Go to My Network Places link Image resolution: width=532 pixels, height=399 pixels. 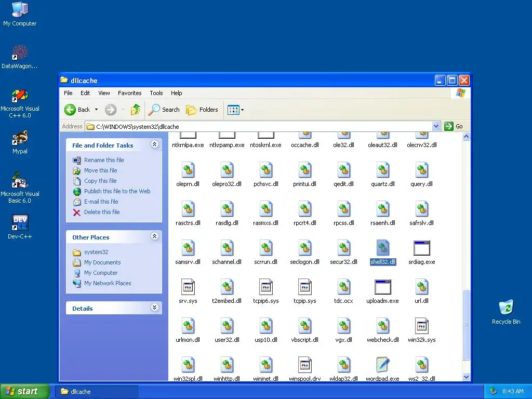click(108, 283)
